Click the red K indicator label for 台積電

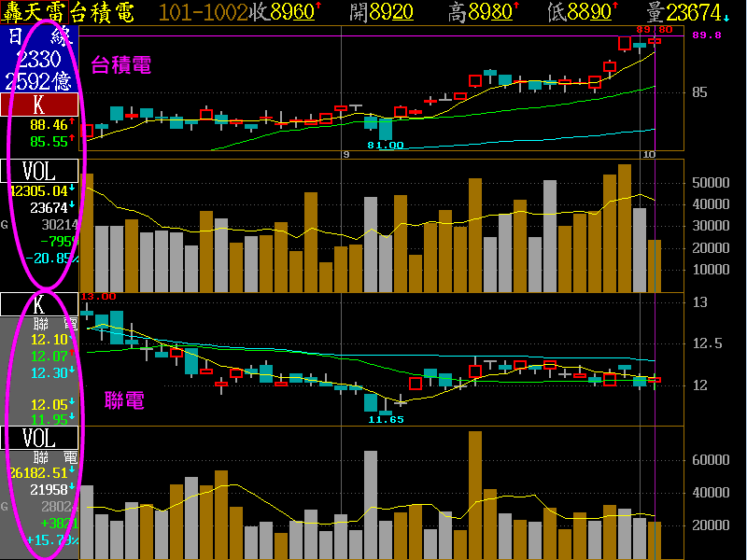[x=39, y=104]
